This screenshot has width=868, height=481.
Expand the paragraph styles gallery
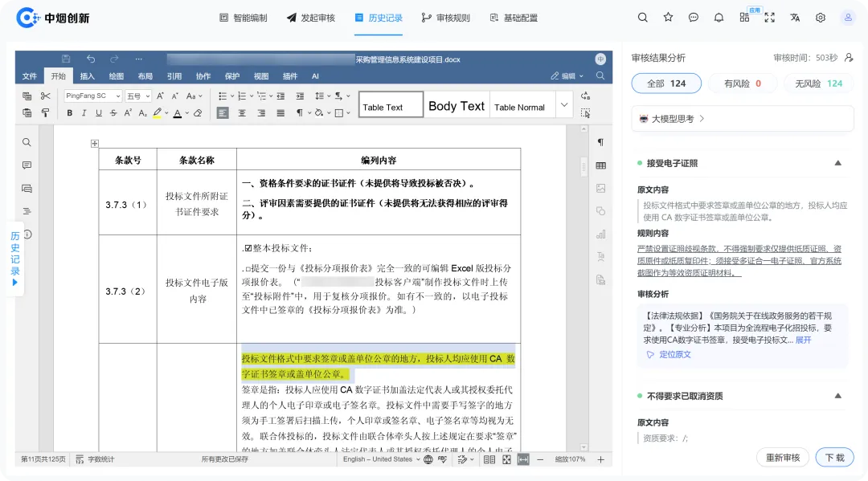(564, 104)
